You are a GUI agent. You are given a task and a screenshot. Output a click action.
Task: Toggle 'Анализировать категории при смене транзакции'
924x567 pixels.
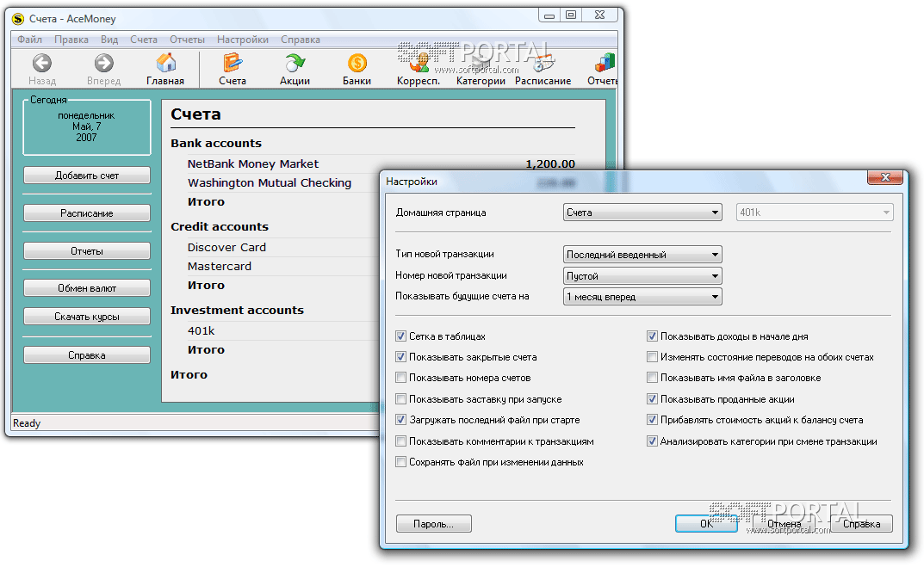652,441
